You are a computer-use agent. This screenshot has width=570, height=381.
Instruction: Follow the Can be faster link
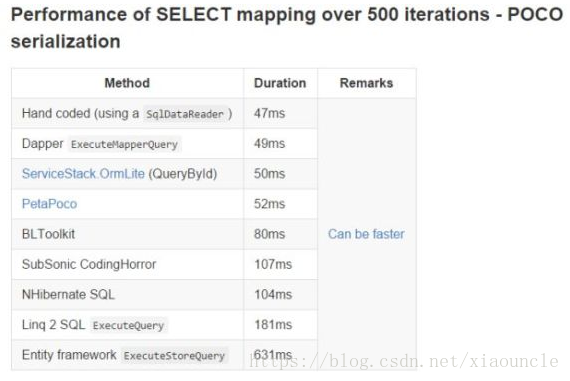(x=366, y=234)
